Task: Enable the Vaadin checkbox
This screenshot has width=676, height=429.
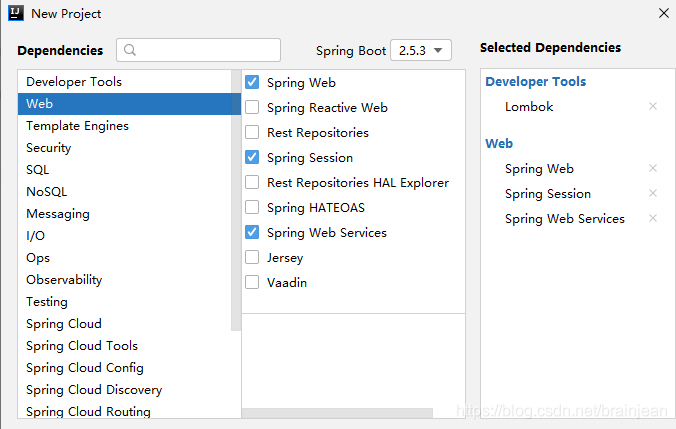Action: tap(252, 282)
